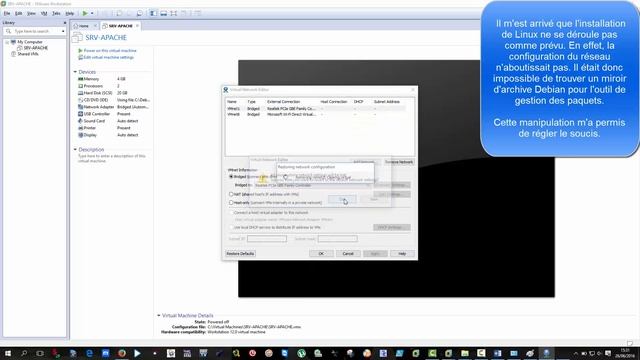Select the NAT radio option
This screenshot has width=640, height=360.
(x=231, y=194)
